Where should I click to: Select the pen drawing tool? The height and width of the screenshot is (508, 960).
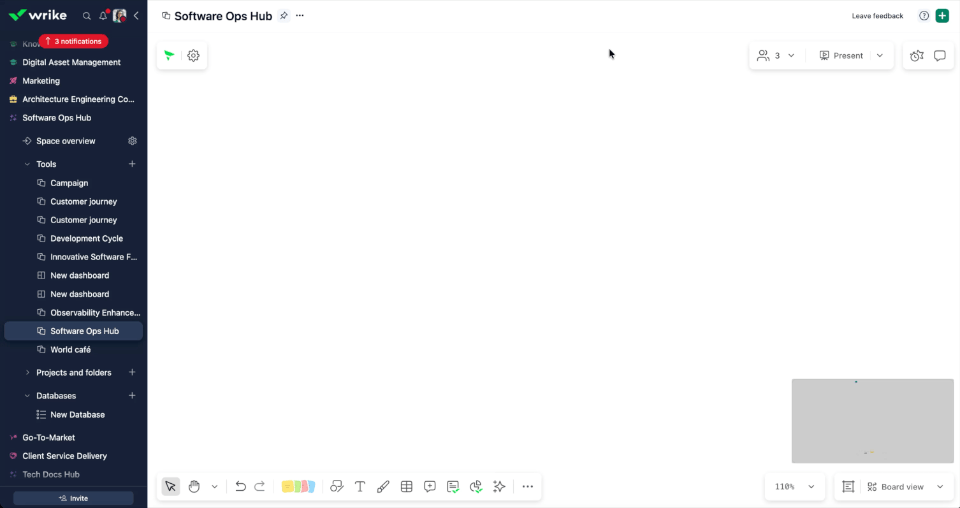(383, 487)
